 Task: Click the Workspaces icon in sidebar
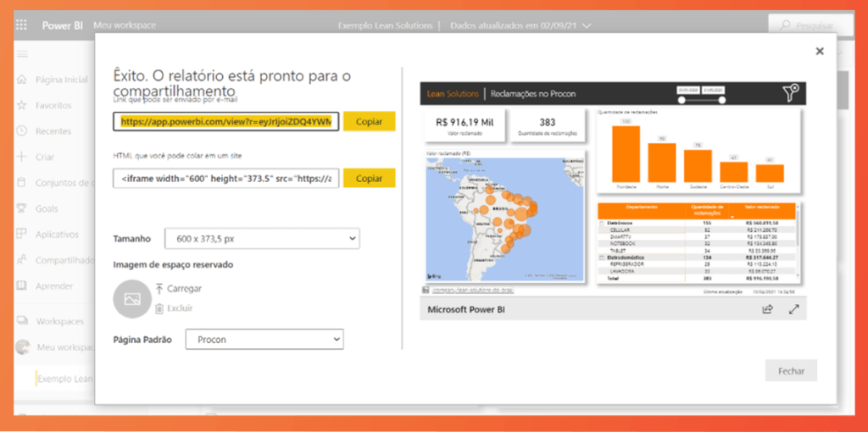(x=22, y=321)
